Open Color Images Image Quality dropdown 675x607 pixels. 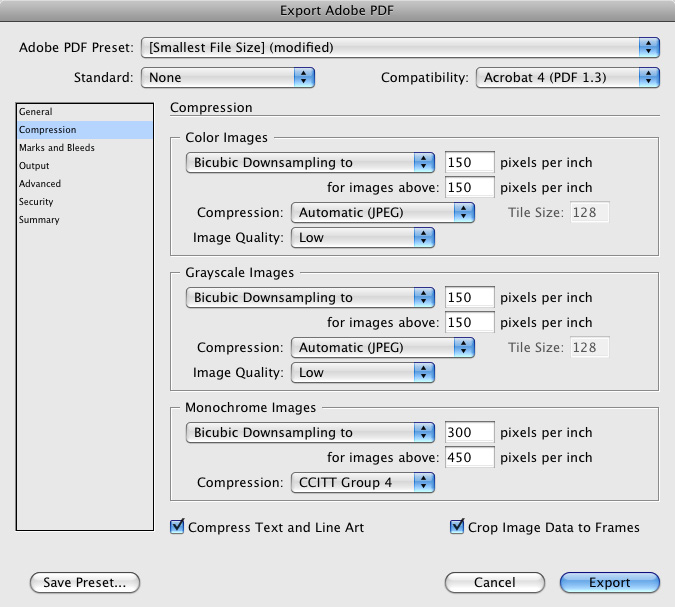363,237
